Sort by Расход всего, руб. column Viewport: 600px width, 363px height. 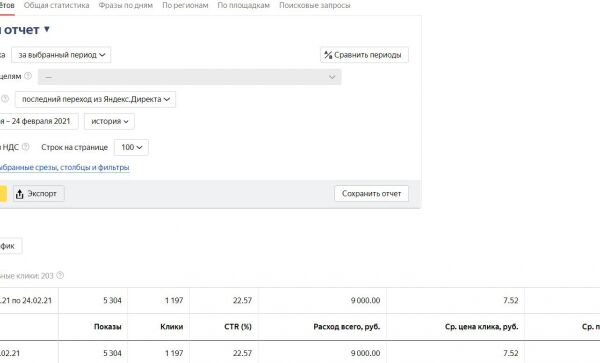(x=346, y=327)
